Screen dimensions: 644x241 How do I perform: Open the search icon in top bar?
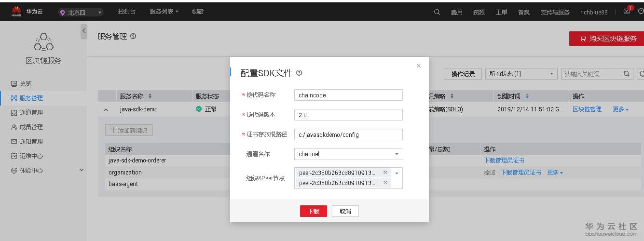(437, 12)
